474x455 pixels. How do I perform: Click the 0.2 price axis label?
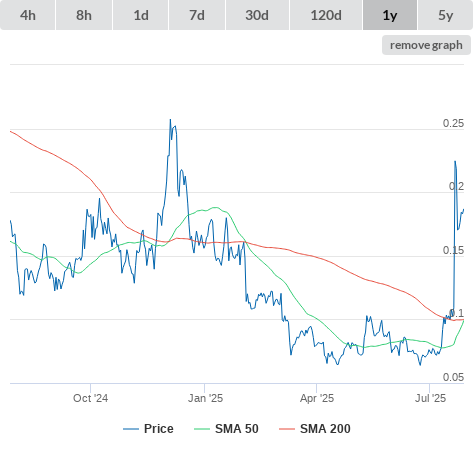[x=456, y=186]
